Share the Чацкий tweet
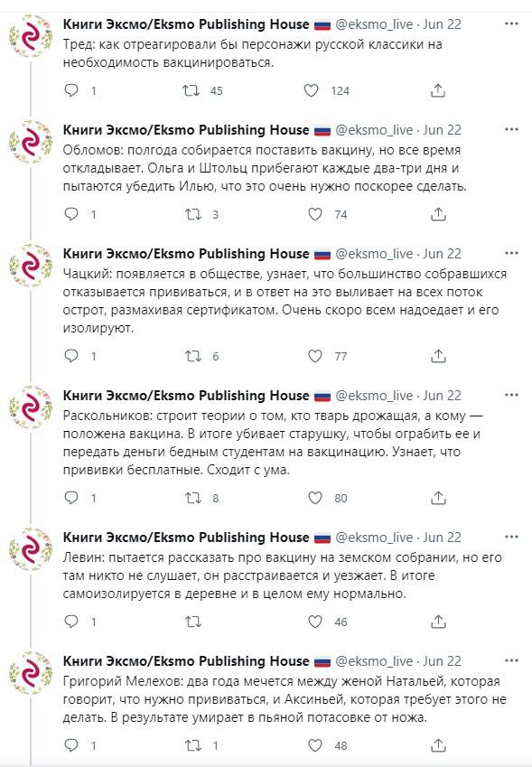 [x=438, y=356]
